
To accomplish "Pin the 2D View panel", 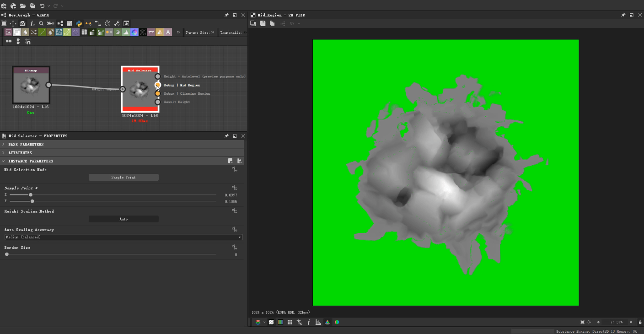I will tap(623, 15).
